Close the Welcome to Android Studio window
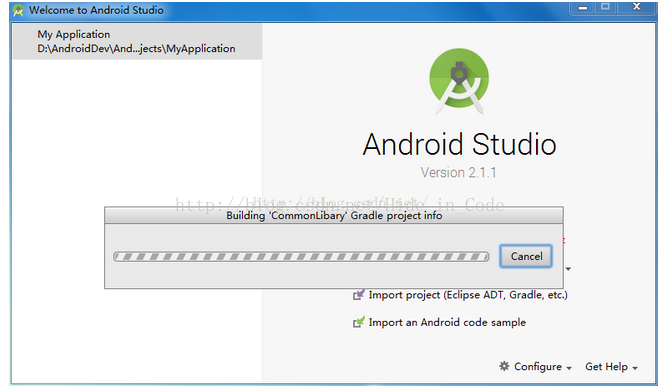 click(x=637, y=7)
